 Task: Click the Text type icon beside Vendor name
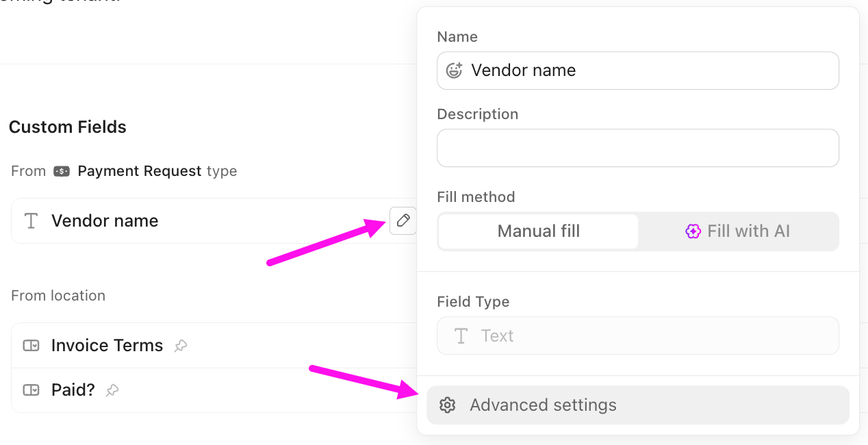point(30,220)
